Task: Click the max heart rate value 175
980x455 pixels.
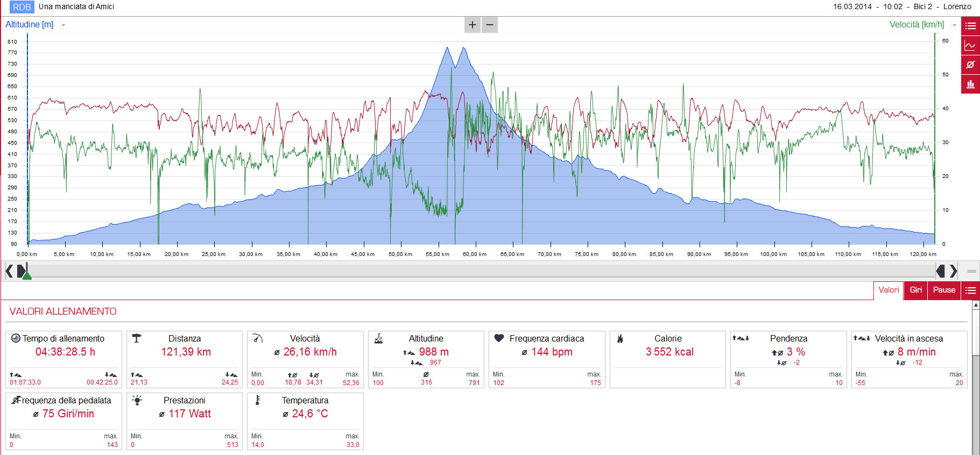Action: coord(595,383)
